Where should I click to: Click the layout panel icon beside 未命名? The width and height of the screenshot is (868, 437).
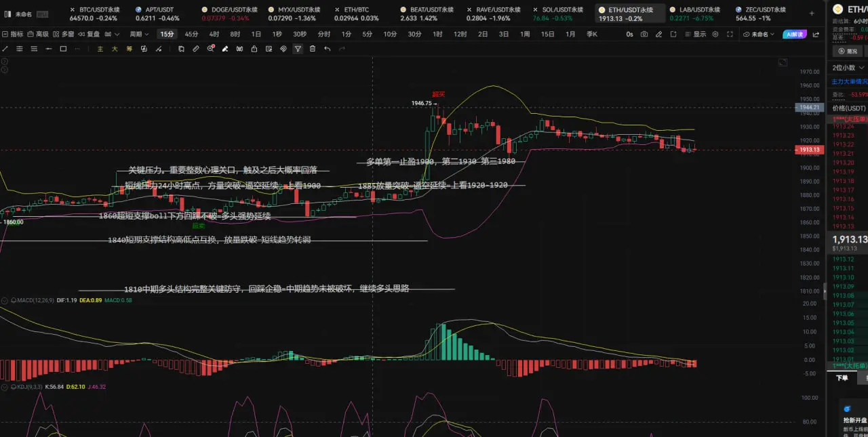[7, 14]
